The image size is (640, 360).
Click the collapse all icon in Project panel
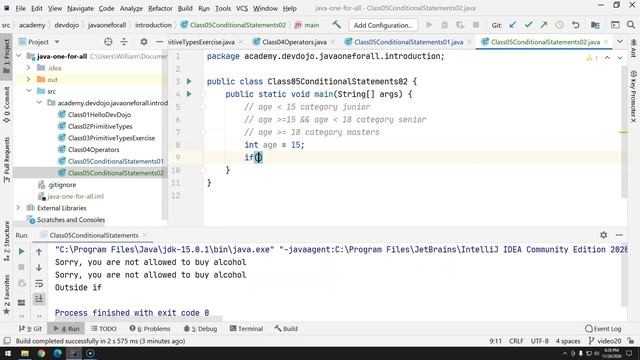[x=124, y=42]
